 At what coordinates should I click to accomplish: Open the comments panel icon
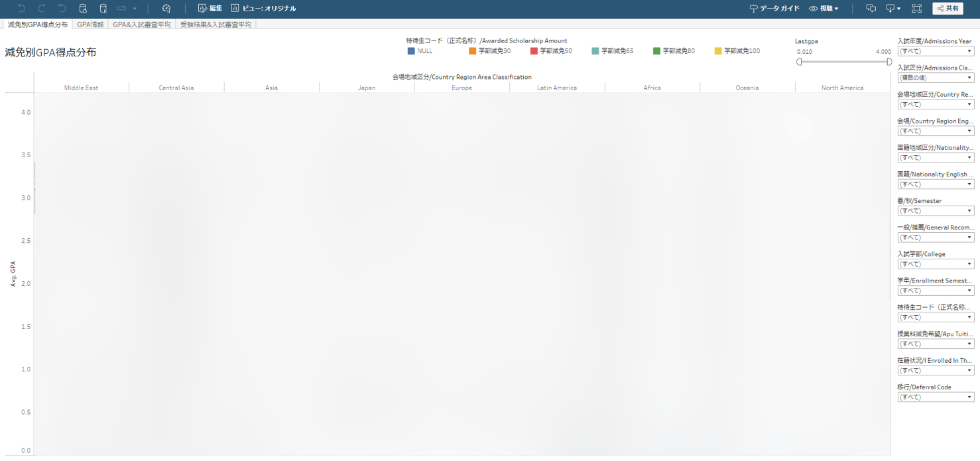click(x=871, y=9)
